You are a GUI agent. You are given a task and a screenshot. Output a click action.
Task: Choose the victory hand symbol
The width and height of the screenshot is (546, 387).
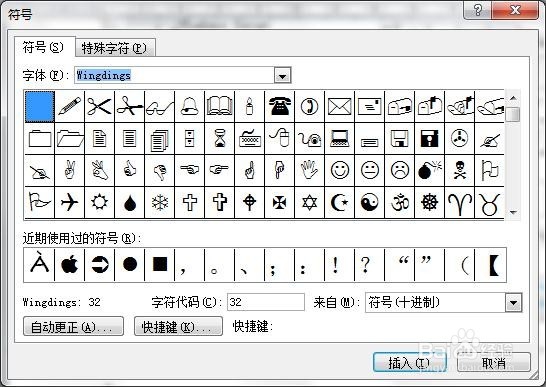click(x=70, y=170)
